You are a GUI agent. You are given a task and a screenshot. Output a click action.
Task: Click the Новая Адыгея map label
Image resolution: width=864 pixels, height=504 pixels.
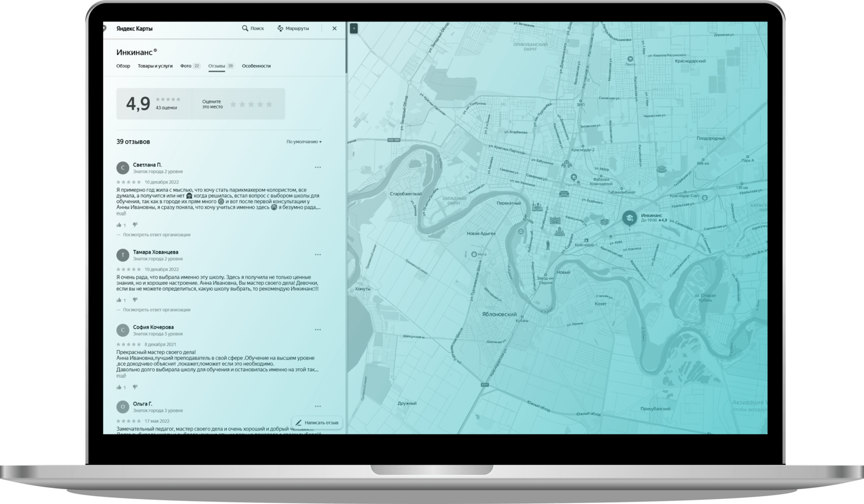(x=481, y=233)
